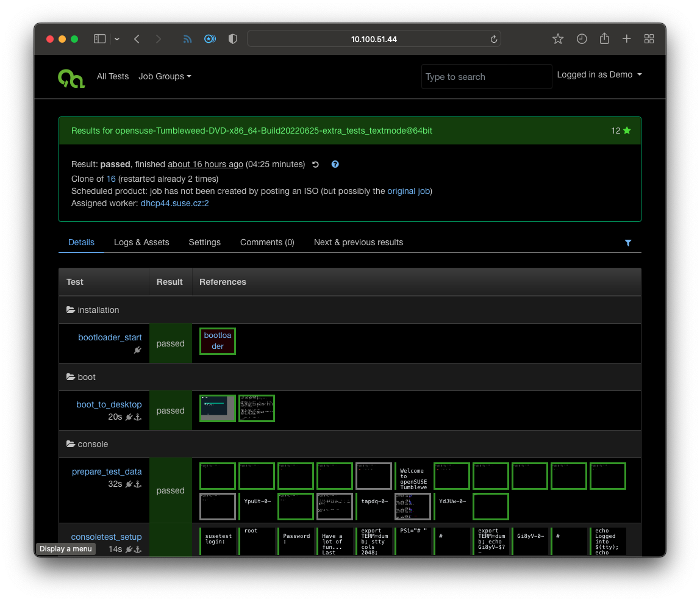This screenshot has height=602, width=700.
Task: Open the tapdq-0- text step
Action: point(374,506)
